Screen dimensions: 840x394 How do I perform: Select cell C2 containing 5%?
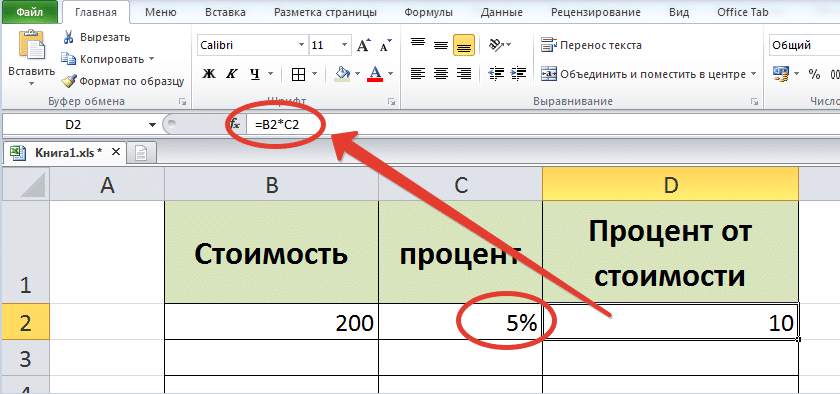click(460, 322)
